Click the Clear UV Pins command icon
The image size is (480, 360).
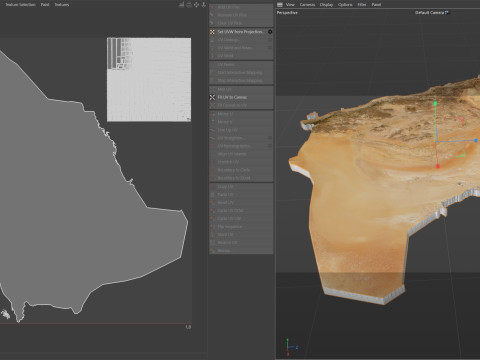click(x=212, y=23)
